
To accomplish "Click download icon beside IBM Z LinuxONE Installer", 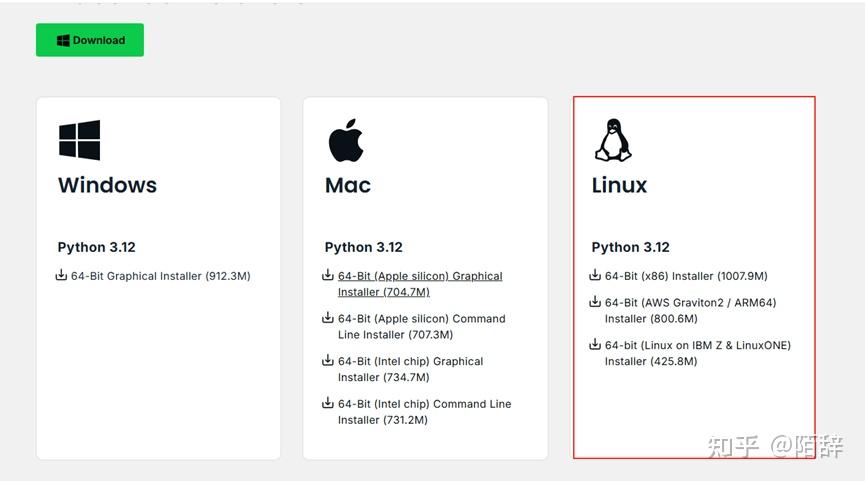I will (x=595, y=345).
